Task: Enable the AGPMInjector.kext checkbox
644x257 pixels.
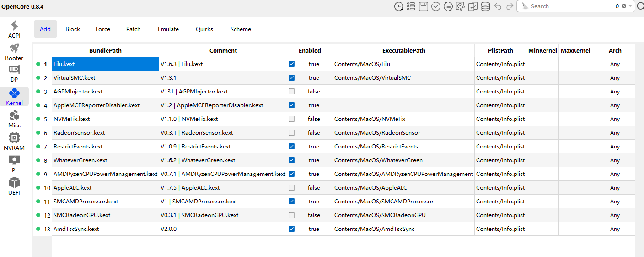Action: tap(292, 92)
